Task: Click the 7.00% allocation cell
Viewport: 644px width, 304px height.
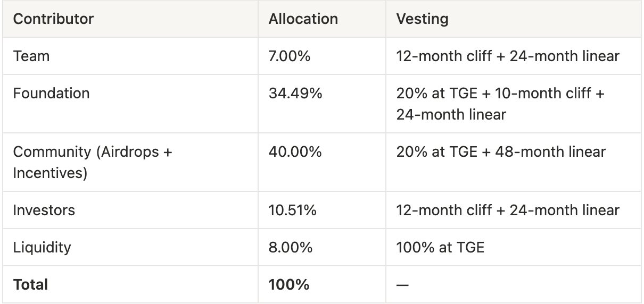Action: pos(290,56)
